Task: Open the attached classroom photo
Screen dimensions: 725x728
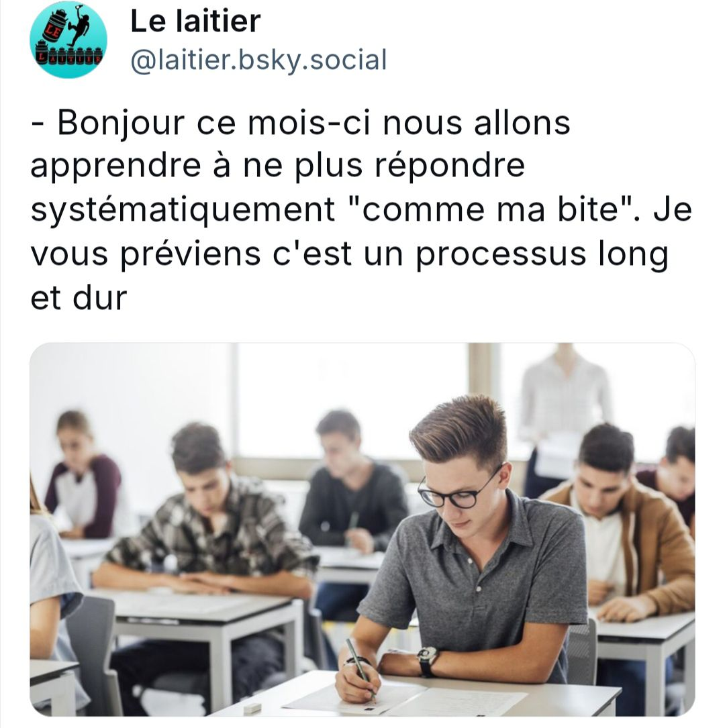Action: point(362,529)
